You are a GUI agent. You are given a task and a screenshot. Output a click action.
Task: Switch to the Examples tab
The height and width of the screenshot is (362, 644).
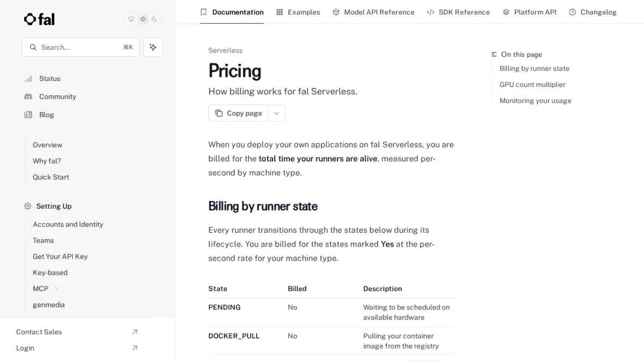coord(298,12)
